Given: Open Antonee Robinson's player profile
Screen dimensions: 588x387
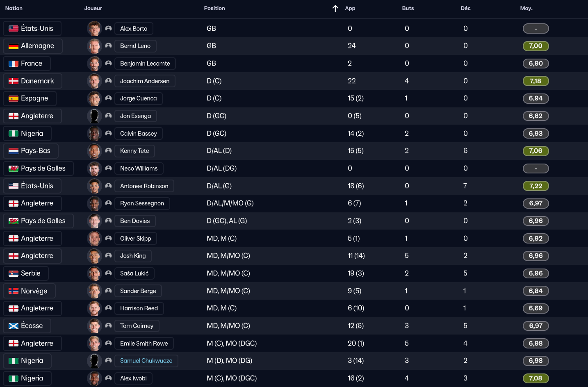Looking at the screenshot, I should tap(144, 186).
